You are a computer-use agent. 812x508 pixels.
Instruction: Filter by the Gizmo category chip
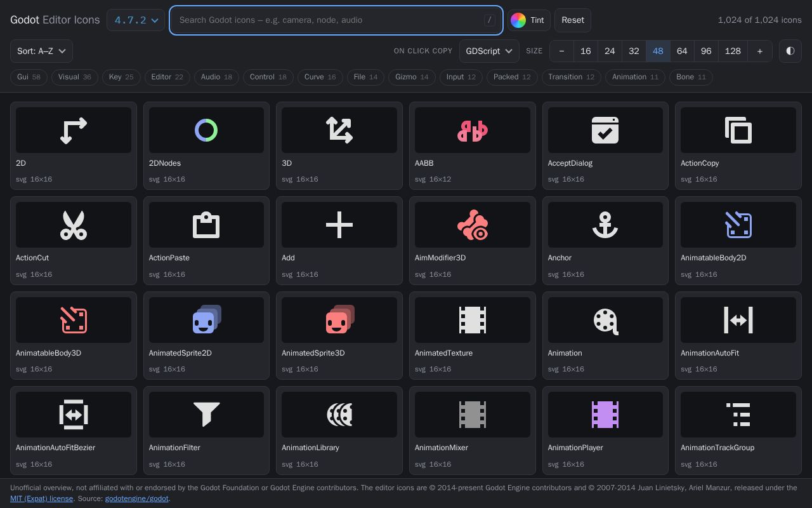click(412, 77)
